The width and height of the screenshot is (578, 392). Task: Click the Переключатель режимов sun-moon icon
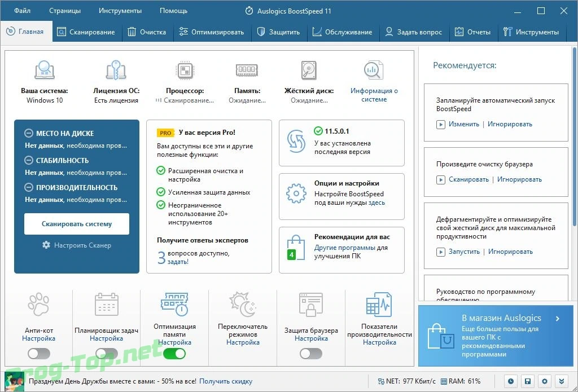(243, 305)
